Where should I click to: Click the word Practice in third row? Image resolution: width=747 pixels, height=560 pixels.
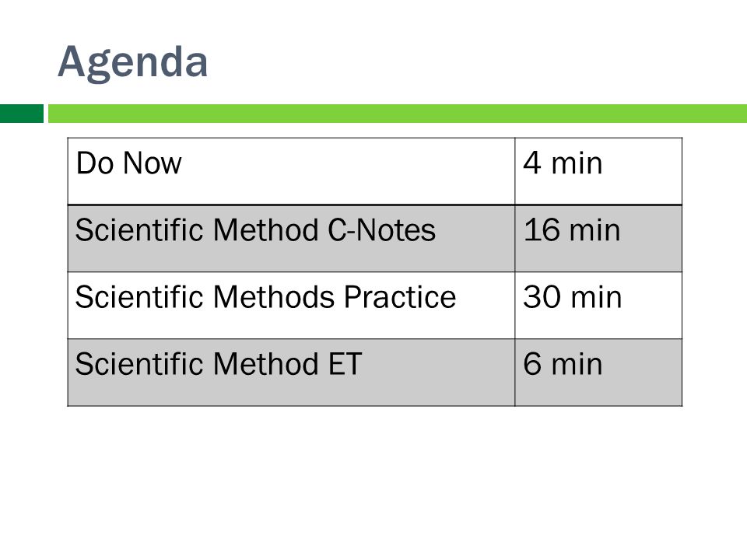tap(400, 297)
